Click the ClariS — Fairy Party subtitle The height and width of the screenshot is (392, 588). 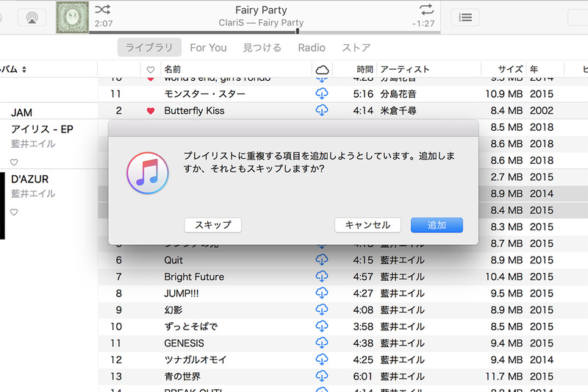pos(261,23)
